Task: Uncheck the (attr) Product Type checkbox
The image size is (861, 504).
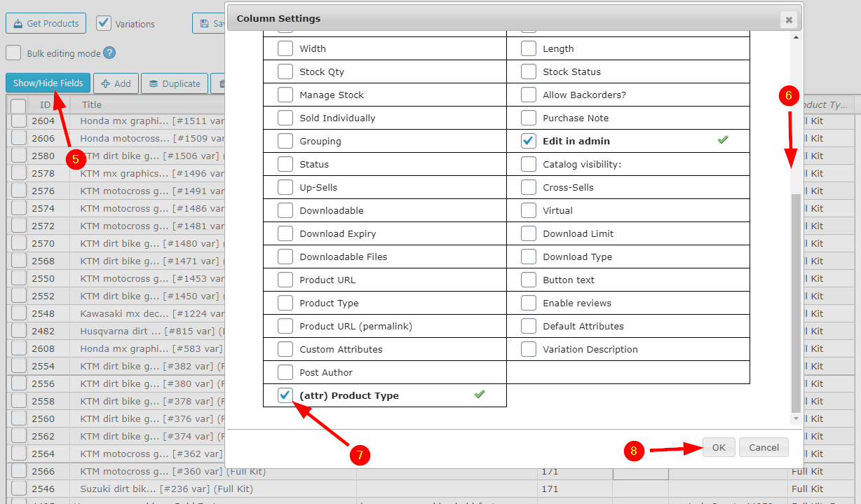Action: click(285, 395)
